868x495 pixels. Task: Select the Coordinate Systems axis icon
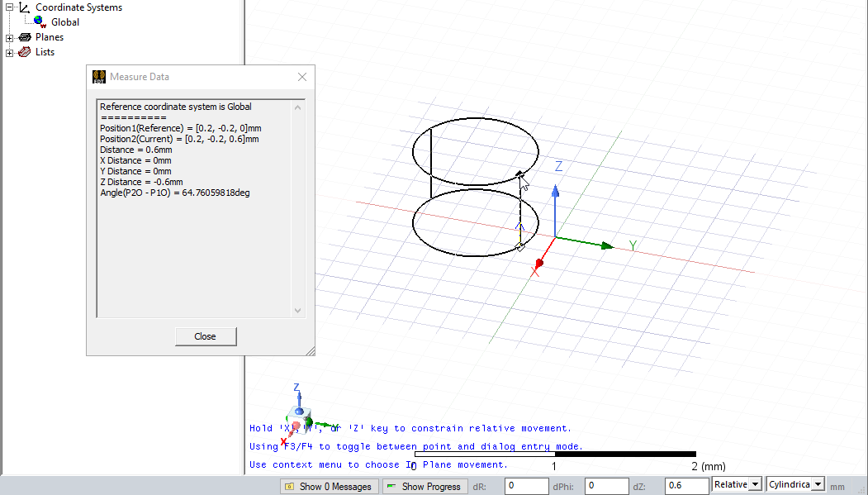point(24,7)
